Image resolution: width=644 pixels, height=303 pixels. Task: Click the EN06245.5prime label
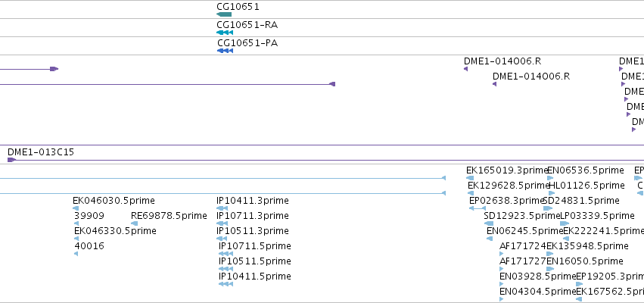point(523,230)
